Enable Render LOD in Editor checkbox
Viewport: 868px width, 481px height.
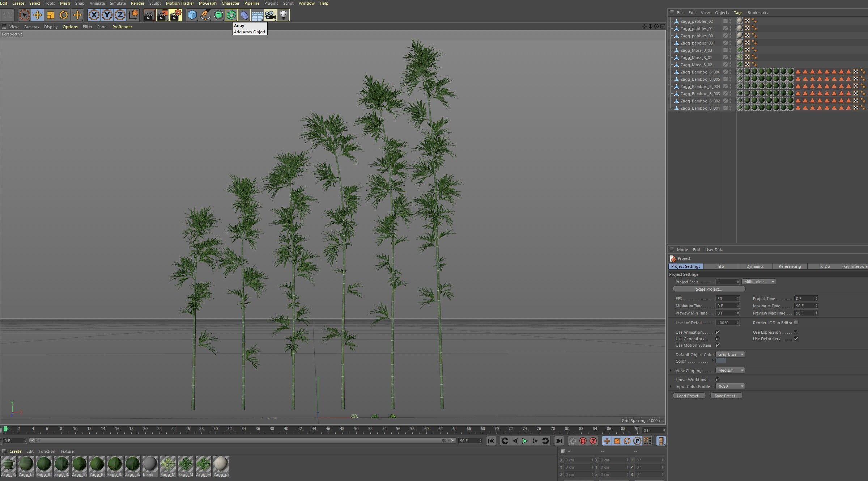point(796,322)
